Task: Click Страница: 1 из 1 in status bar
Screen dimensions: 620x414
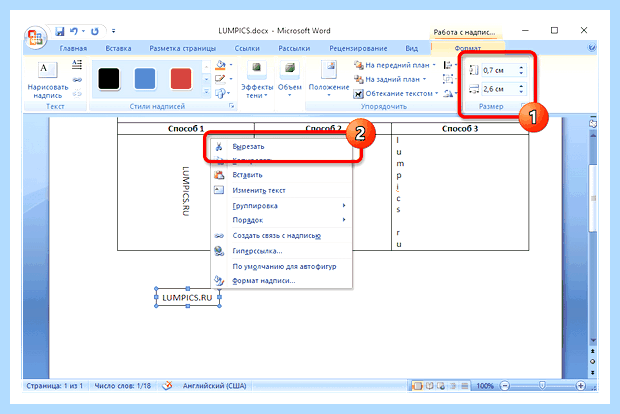Action: (x=55, y=386)
